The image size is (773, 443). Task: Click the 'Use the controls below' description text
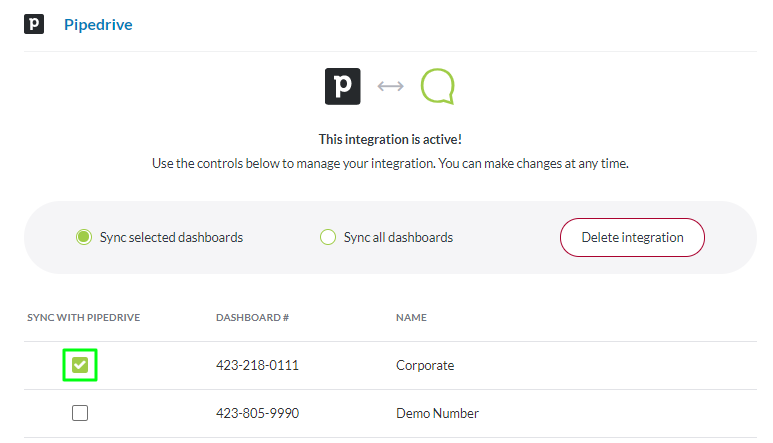[390, 162]
